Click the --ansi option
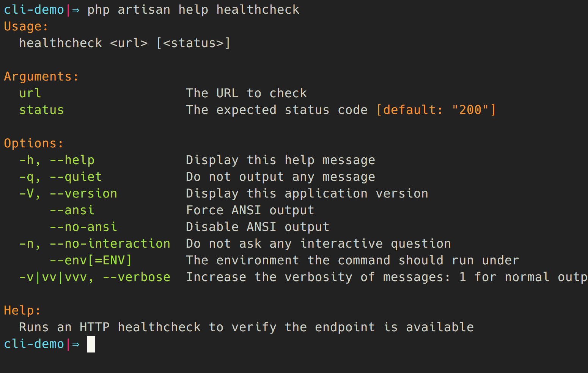This screenshot has height=373, width=588. tap(72, 210)
